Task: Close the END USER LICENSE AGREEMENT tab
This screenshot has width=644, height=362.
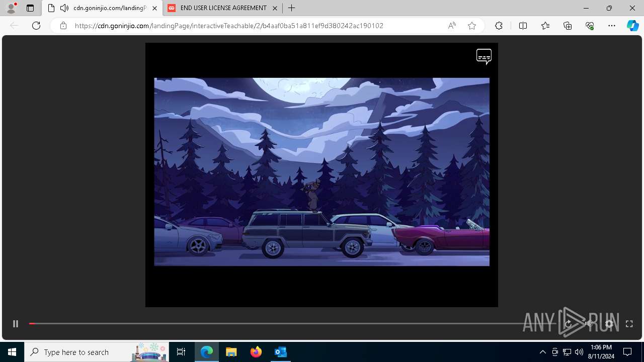Action: point(275,8)
